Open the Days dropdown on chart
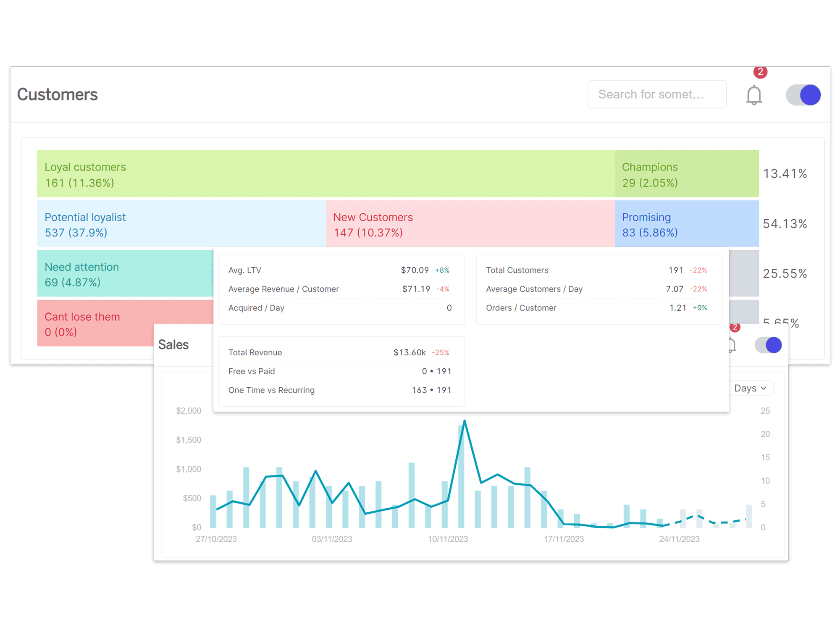This screenshot has height=627, width=840. pos(750,388)
